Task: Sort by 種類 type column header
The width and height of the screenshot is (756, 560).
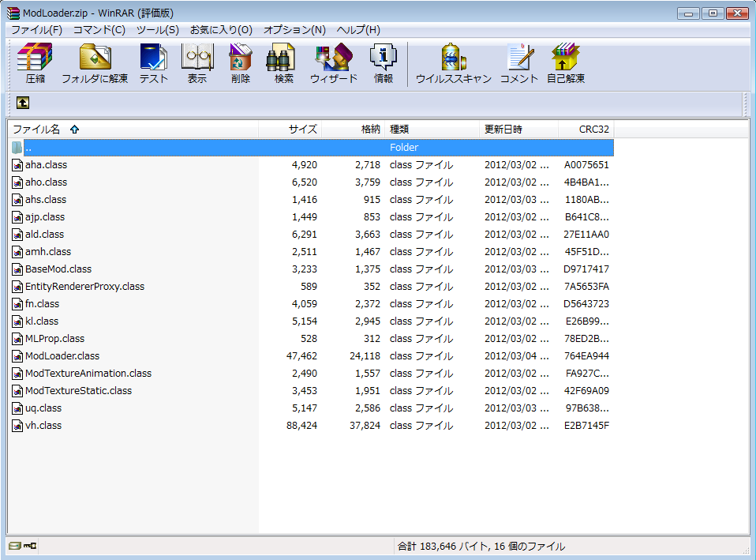Action: click(432, 130)
